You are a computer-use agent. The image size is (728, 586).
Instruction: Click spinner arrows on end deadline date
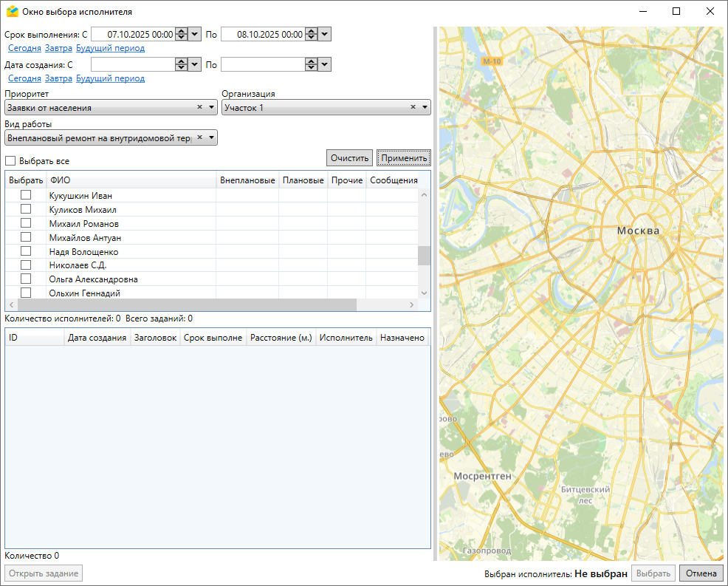point(311,34)
